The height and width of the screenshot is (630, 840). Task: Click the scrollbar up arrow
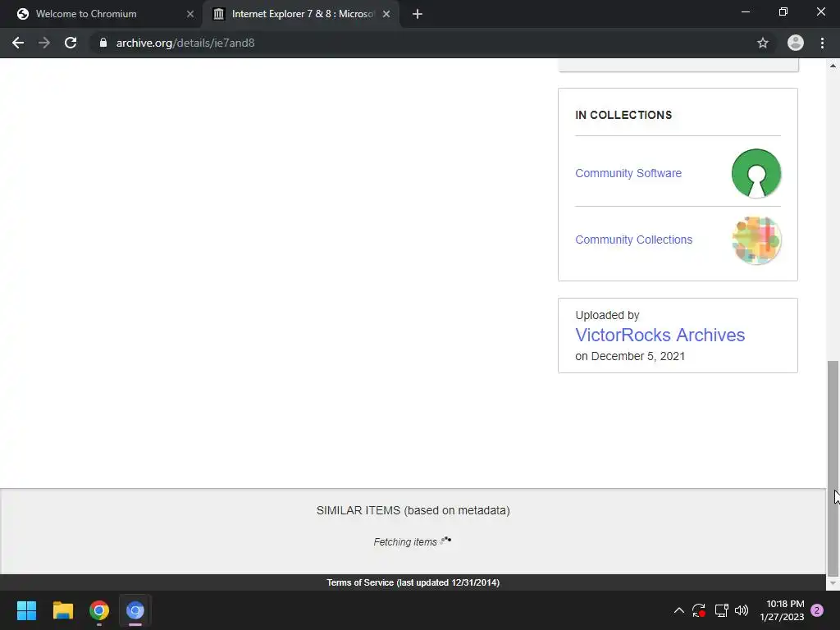pyautogui.click(x=833, y=66)
